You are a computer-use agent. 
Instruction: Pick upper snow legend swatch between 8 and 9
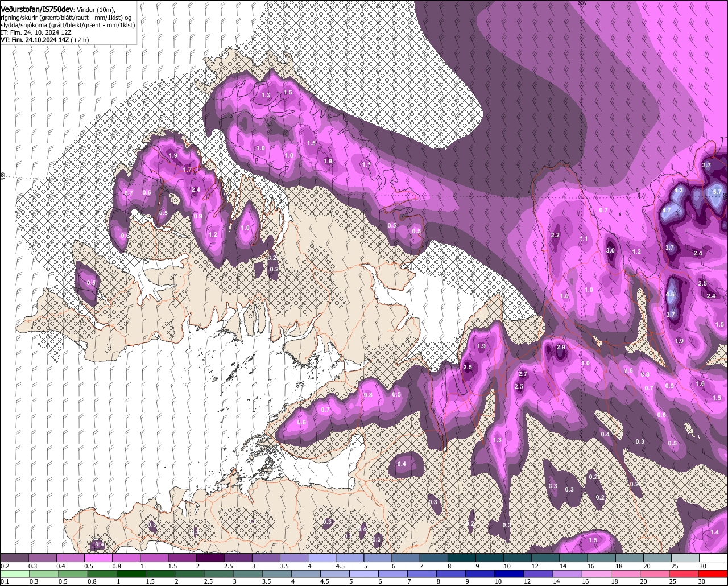pyautogui.click(x=461, y=558)
